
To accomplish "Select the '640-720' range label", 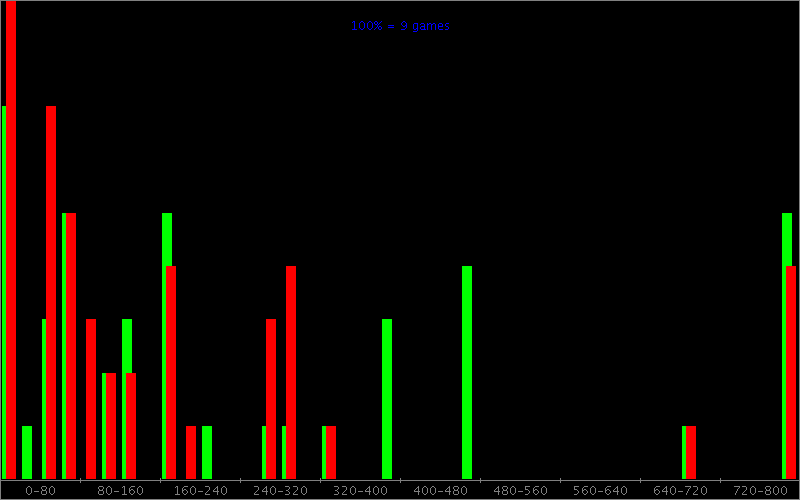I will pos(680,491).
